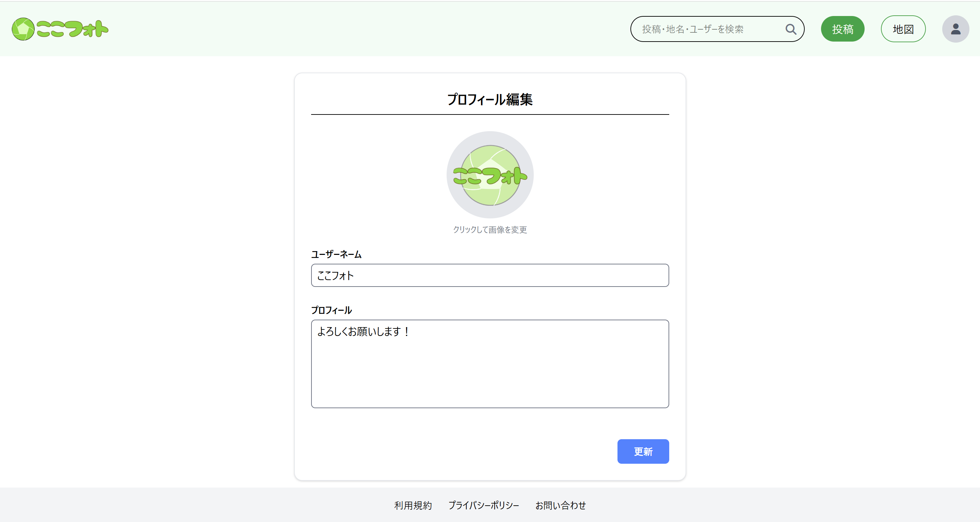
Task: Click the ここフォト wordmark in the header
Action: click(x=72, y=29)
